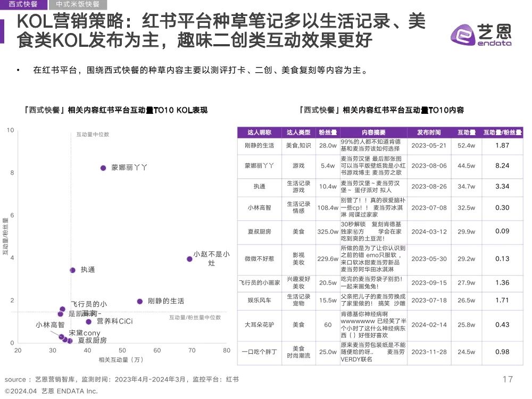
Task: Click the date 2023-11-28
Action: coord(429,352)
